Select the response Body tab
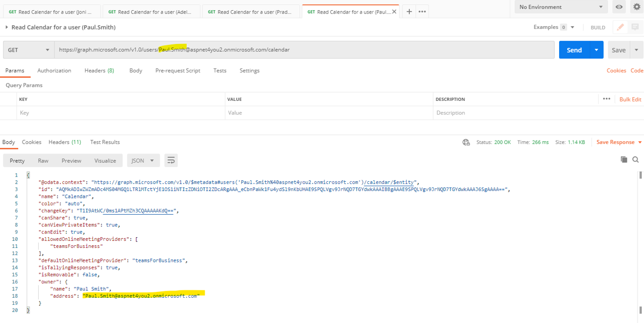The width and height of the screenshot is (644, 323). tap(9, 142)
